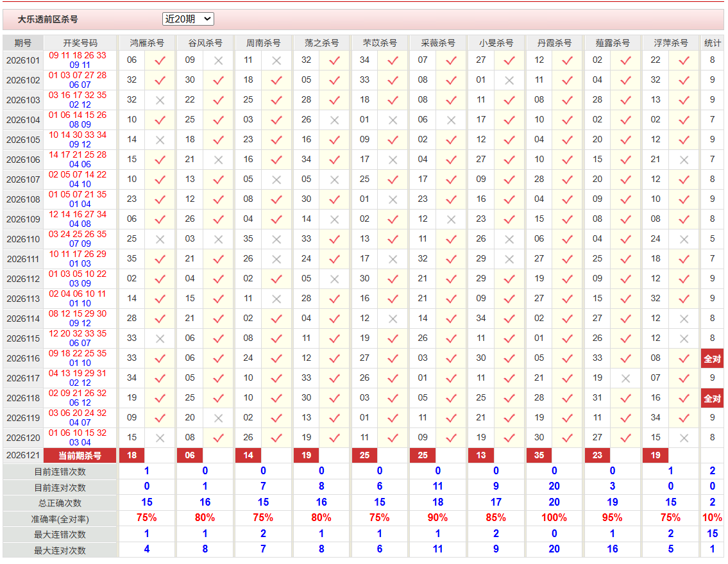Click the winning numbers for period 2026110

click(x=80, y=239)
